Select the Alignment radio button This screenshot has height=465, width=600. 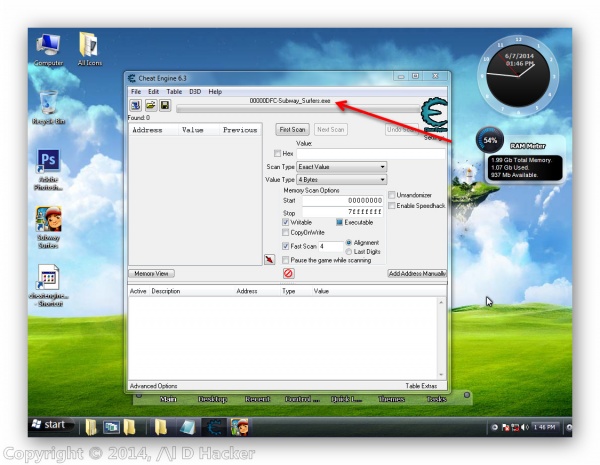(349, 243)
